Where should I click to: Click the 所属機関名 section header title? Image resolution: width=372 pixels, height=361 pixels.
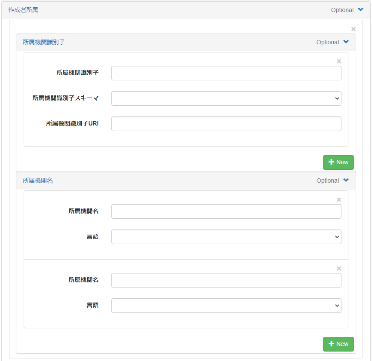[x=38, y=181]
